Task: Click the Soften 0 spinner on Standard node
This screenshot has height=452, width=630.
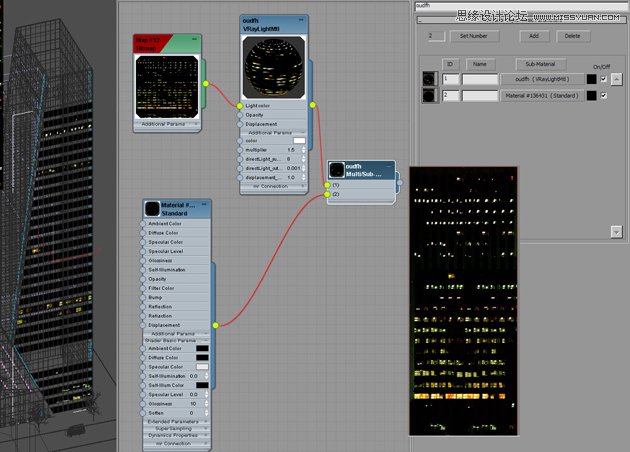Action: (x=207, y=413)
